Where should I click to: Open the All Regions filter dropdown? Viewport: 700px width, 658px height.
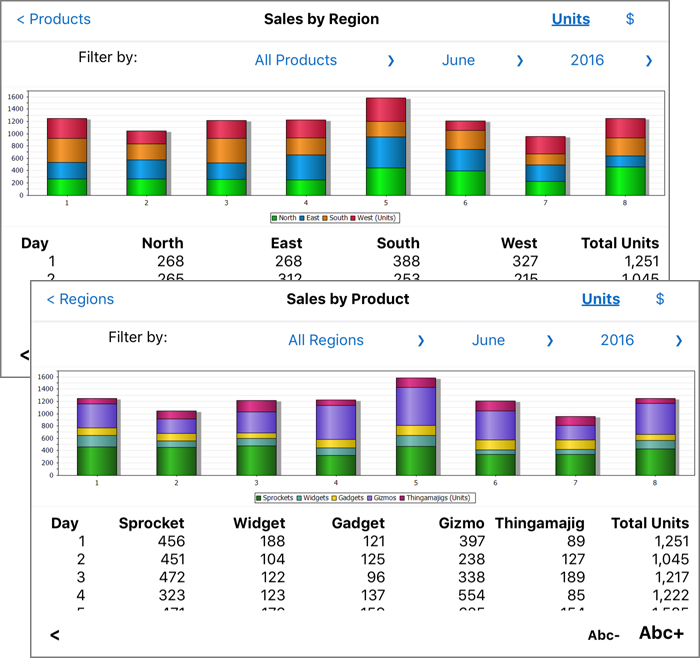click(x=326, y=340)
